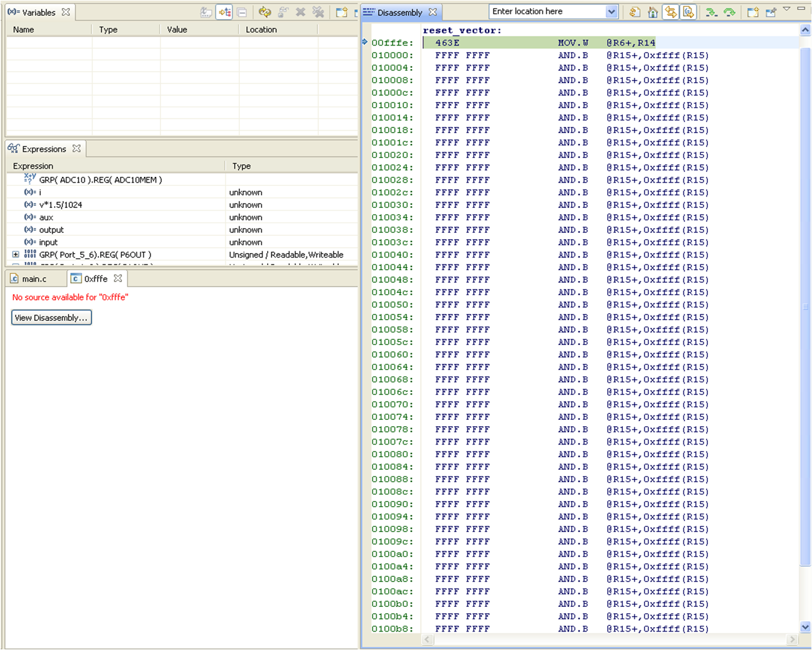Viewport: 812px width, 650px height.
Task: Toggle Show Source in Disassembly view
Action: tap(688, 12)
